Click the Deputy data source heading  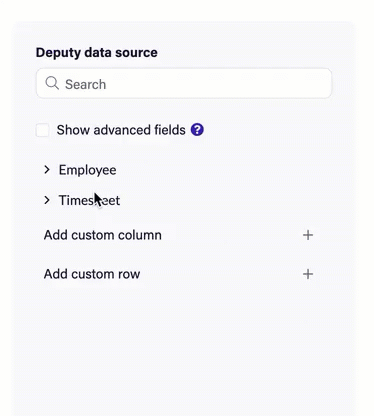pos(97,53)
